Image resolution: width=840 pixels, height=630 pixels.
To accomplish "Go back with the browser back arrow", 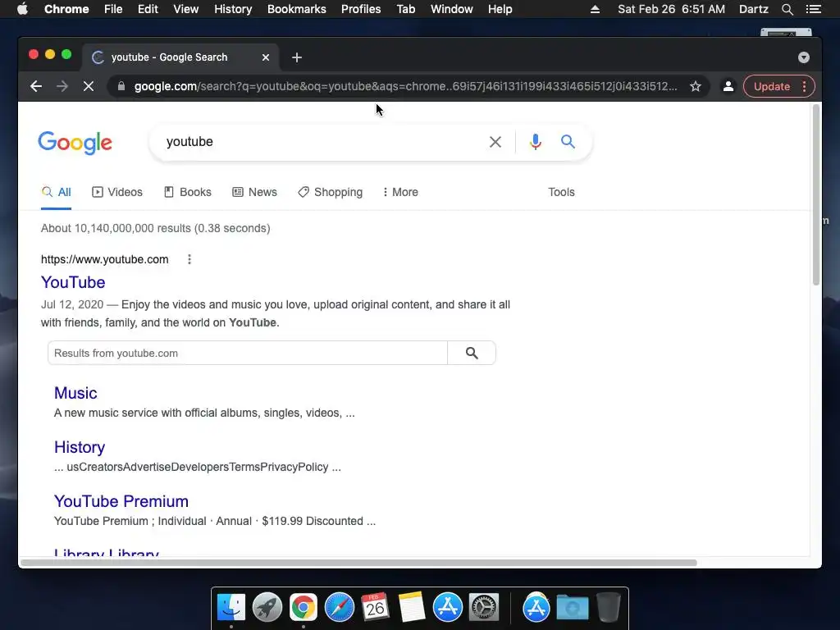I will point(36,86).
